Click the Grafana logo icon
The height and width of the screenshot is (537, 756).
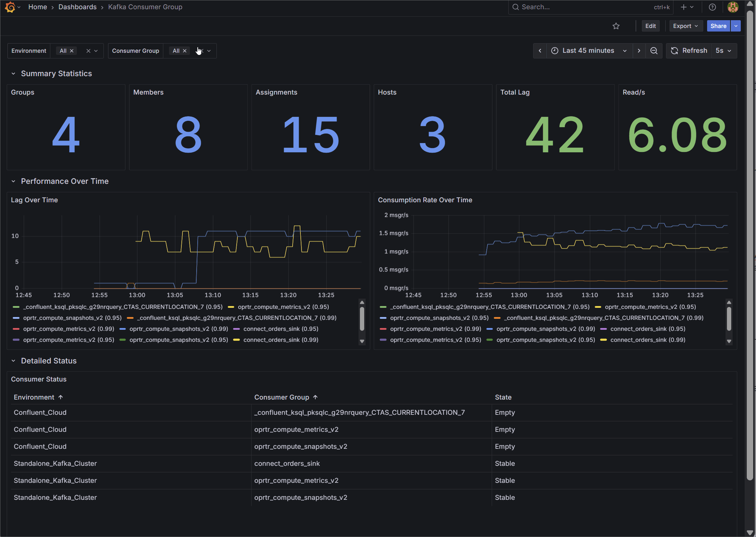(x=10, y=7)
